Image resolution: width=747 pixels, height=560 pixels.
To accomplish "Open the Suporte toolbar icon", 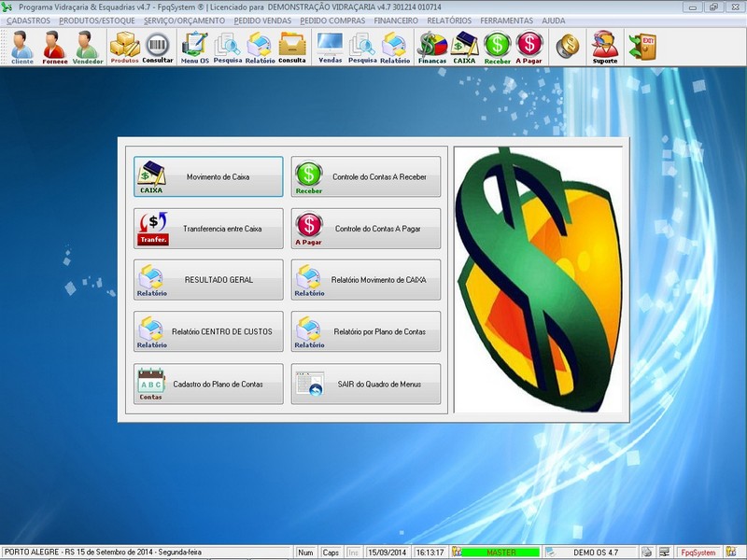I will tap(604, 46).
